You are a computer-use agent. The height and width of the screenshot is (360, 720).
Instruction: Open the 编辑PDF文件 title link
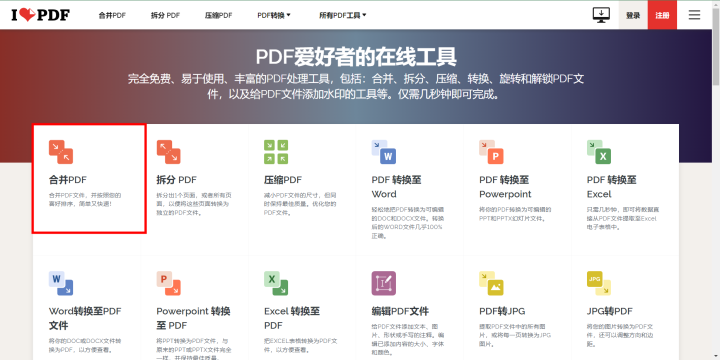400,311
